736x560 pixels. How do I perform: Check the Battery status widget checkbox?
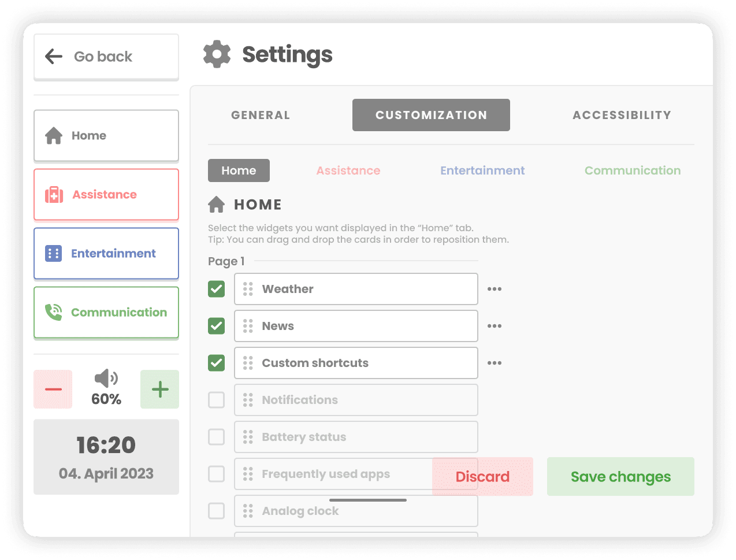pyautogui.click(x=216, y=437)
